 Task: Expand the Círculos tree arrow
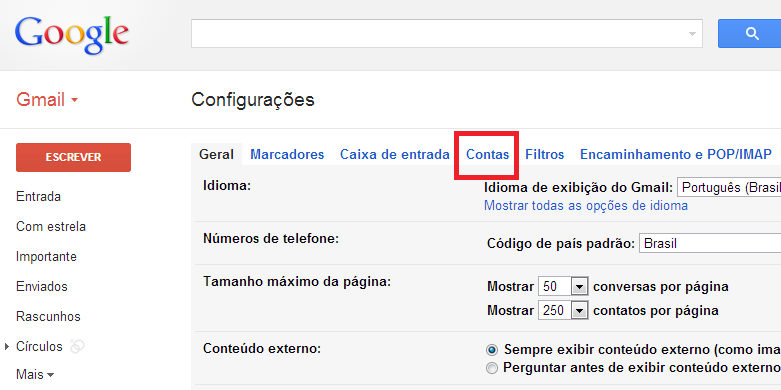click(6, 346)
